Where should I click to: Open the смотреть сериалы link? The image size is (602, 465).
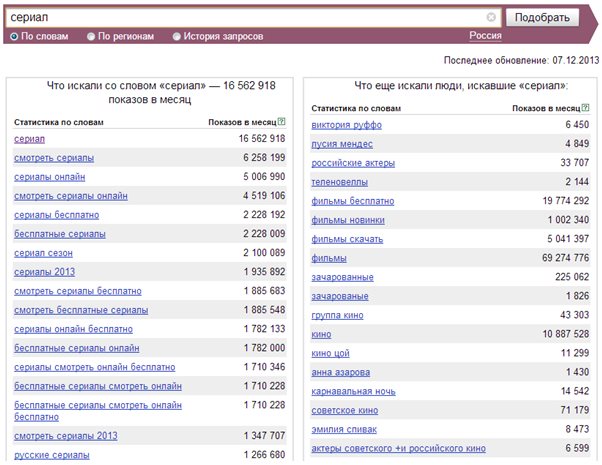click(54, 158)
